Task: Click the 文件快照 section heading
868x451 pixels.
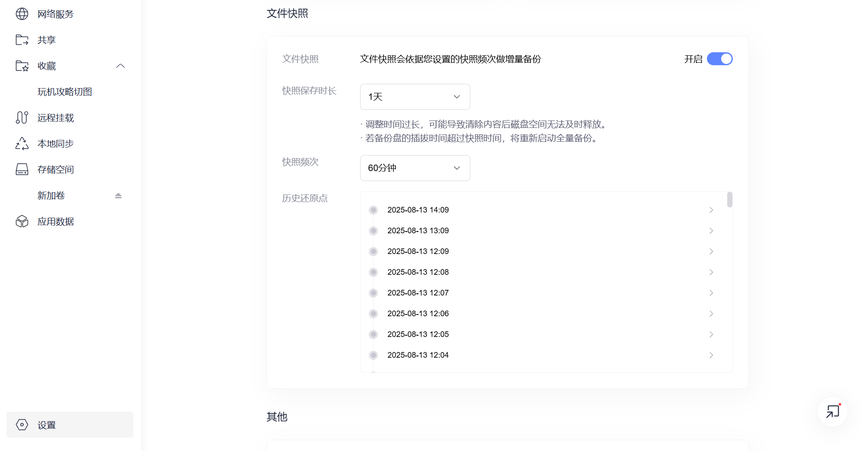Action: (x=287, y=13)
